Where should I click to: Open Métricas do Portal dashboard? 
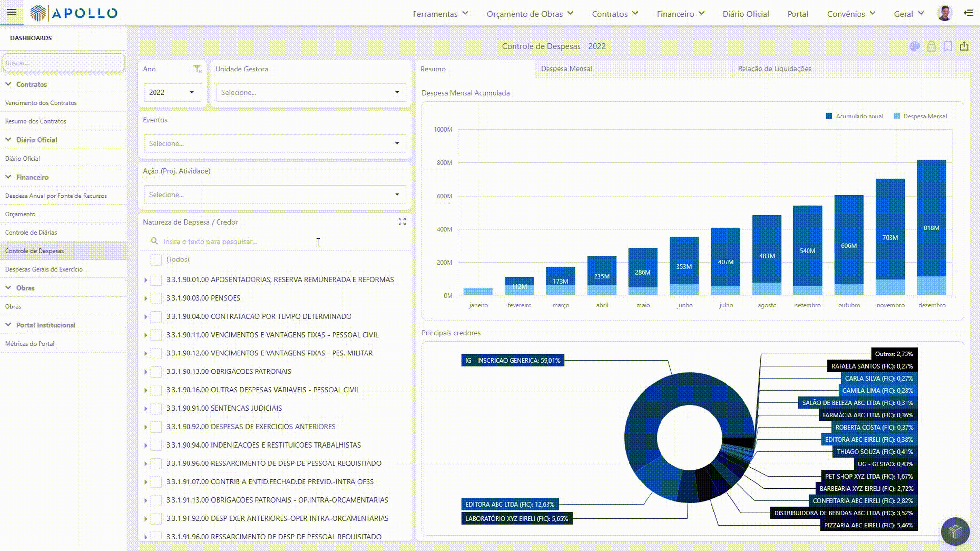click(63, 343)
